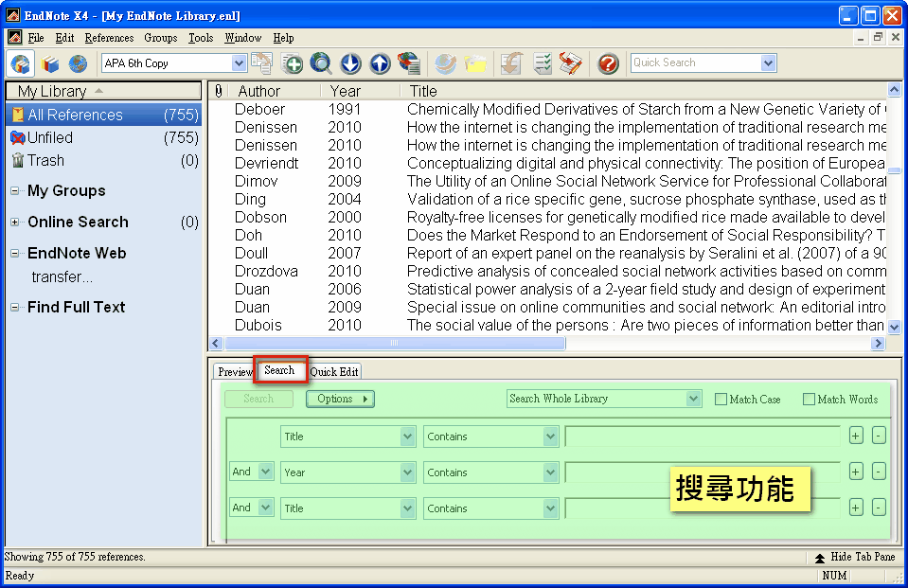
Task: Select the transfer... group under EndNote Web
Action: 62,276
